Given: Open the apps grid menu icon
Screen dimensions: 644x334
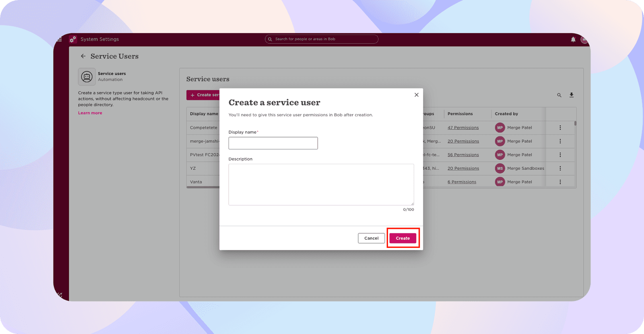Looking at the screenshot, I should (x=60, y=39).
